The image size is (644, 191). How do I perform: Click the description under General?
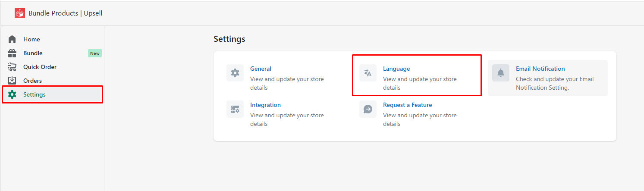[x=287, y=83]
